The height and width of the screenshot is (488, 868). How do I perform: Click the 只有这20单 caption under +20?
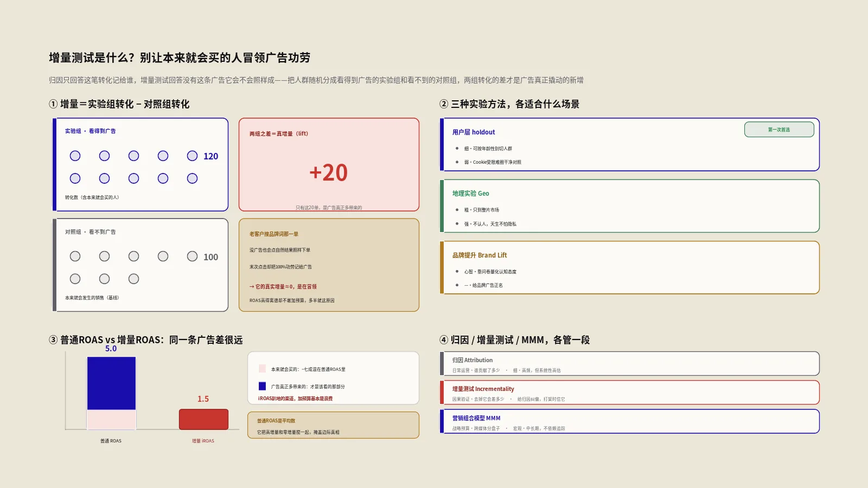[x=329, y=208]
